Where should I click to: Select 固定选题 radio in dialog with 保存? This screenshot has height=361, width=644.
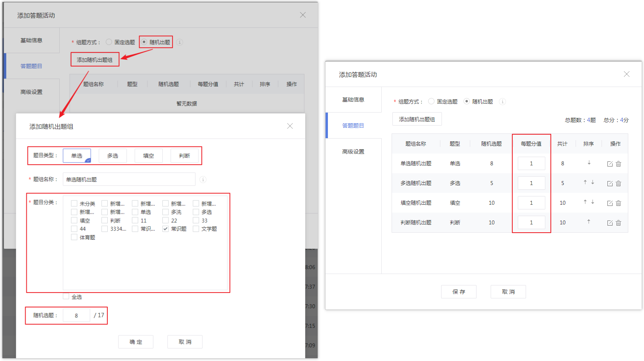[x=431, y=101]
